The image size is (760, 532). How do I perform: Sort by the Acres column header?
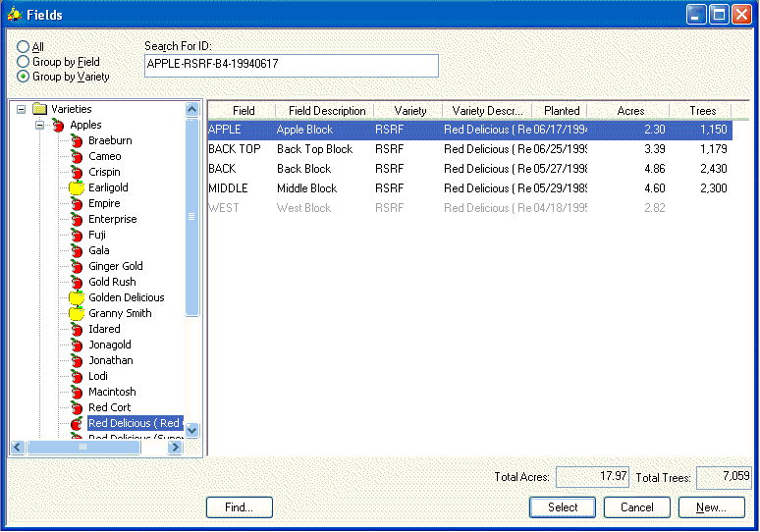pyautogui.click(x=630, y=111)
